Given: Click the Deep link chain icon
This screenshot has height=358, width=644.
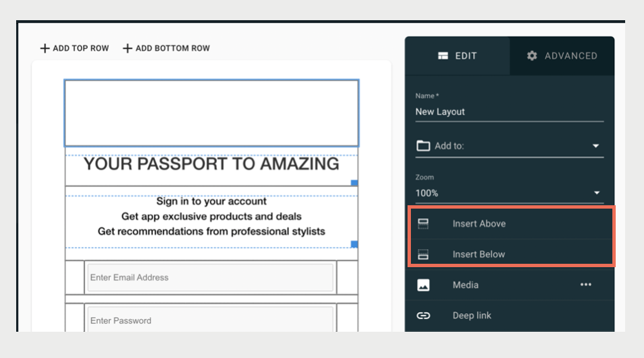Looking at the screenshot, I should pyautogui.click(x=424, y=316).
